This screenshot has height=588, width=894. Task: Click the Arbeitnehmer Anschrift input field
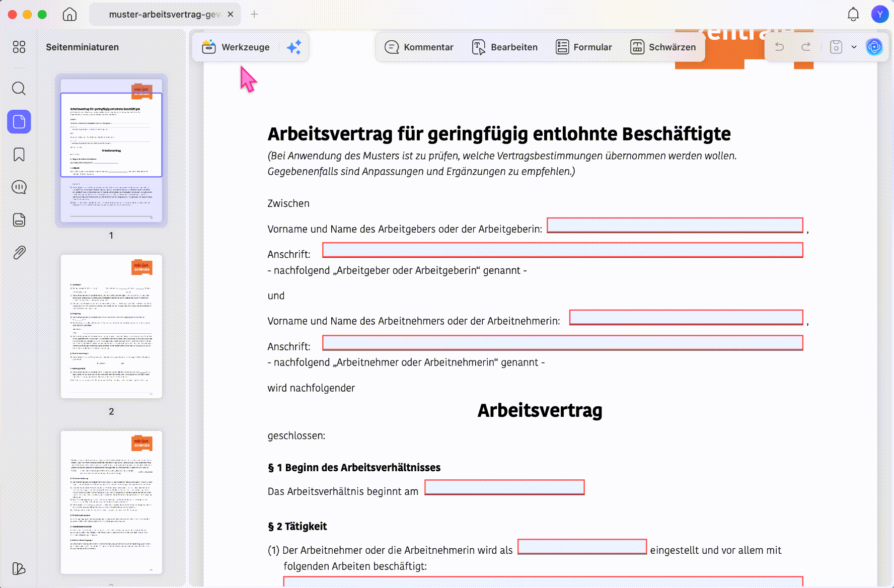point(563,343)
